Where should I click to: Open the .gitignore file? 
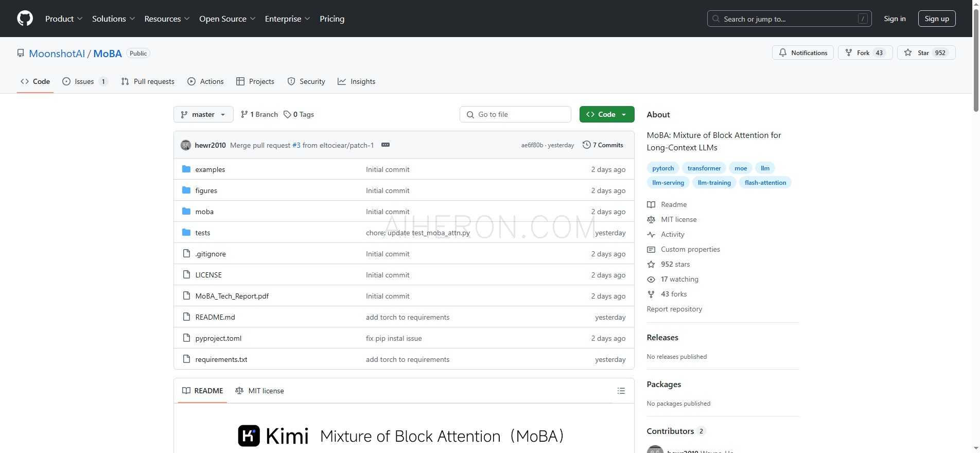click(x=211, y=254)
